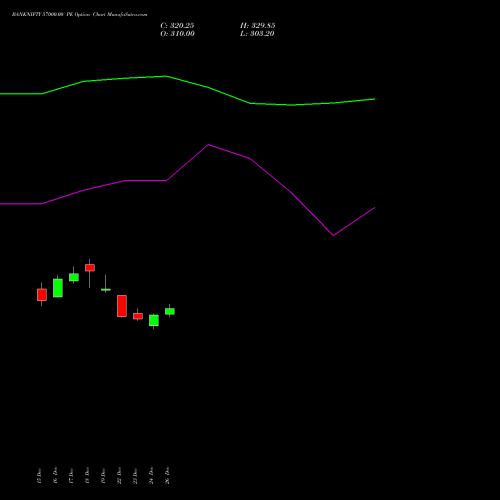Select the 22 Dec date label
500x500 pixels.
(119, 476)
